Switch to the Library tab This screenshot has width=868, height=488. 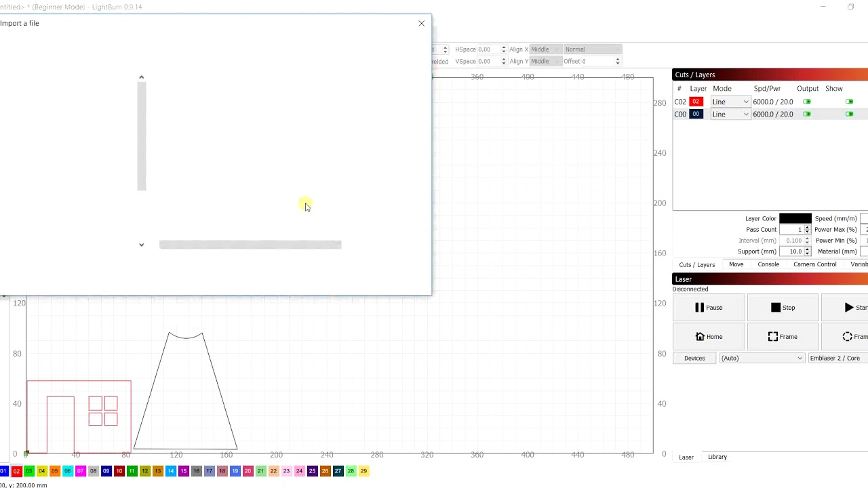pyautogui.click(x=717, y=457)
